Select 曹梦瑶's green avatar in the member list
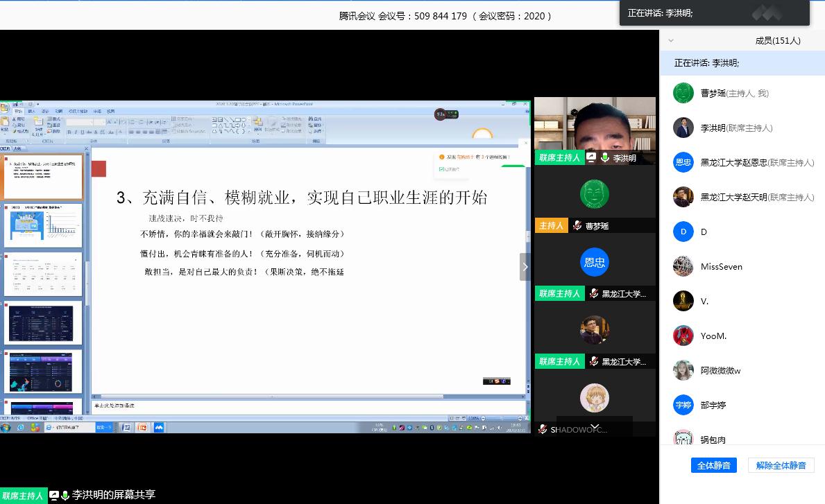 (683, 93)
